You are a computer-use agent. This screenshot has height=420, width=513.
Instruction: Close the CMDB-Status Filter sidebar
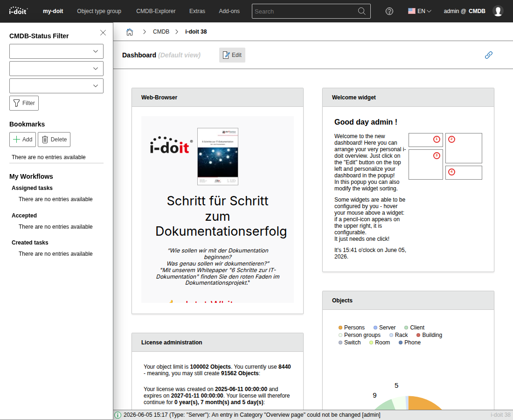click(x=103, y=33)
